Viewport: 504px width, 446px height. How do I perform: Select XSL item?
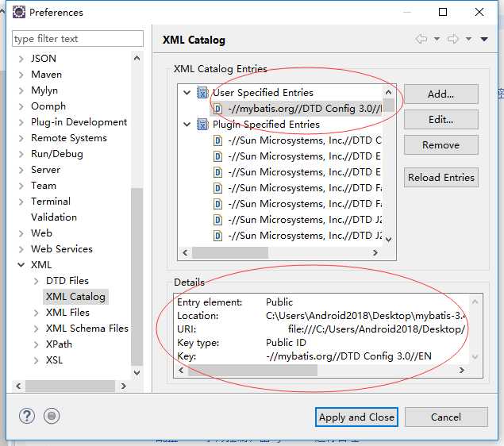(54, 359)
